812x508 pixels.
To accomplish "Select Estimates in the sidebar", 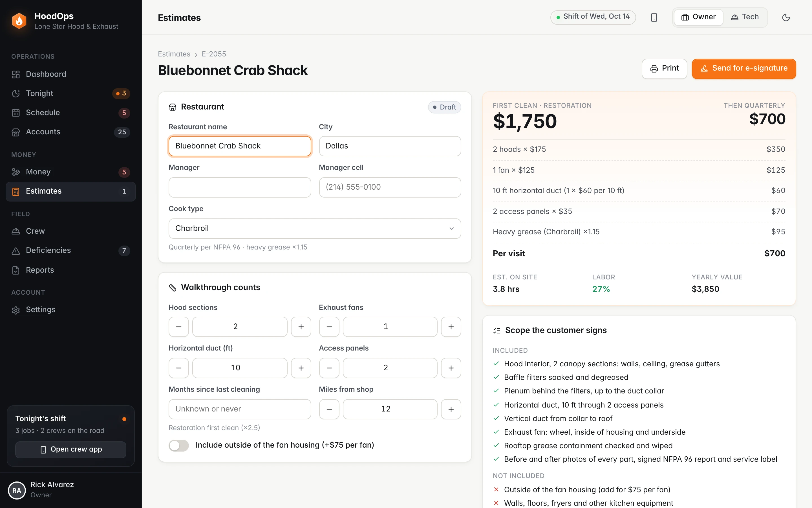I will 71,191.
